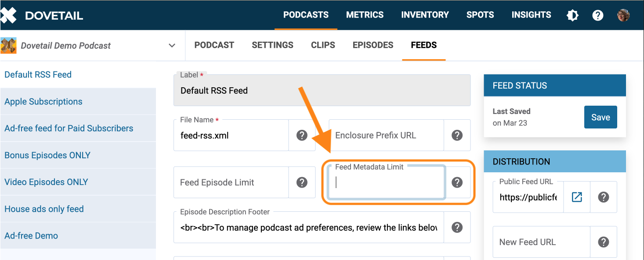The width and height of the screenshot is (644, 260).
Task: Click help icon beside Feed Metadata Limit
Action: pos(457,182)
